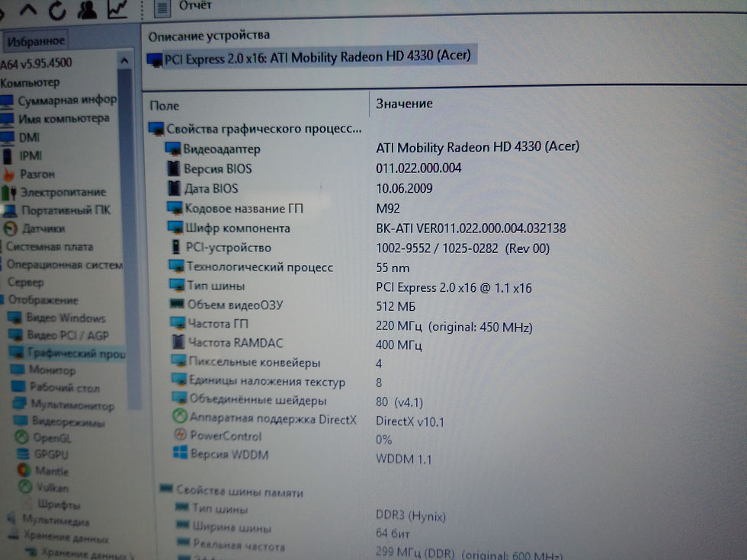747x560 pixels.
Task: Select Разгон in the sidebar
Action: coord(29,174)
